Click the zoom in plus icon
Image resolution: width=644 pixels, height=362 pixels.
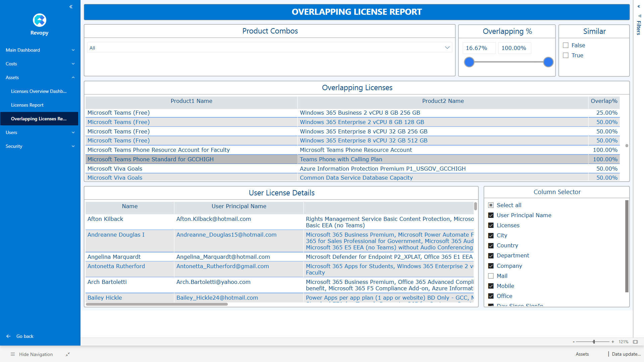[x=613, y=342]
